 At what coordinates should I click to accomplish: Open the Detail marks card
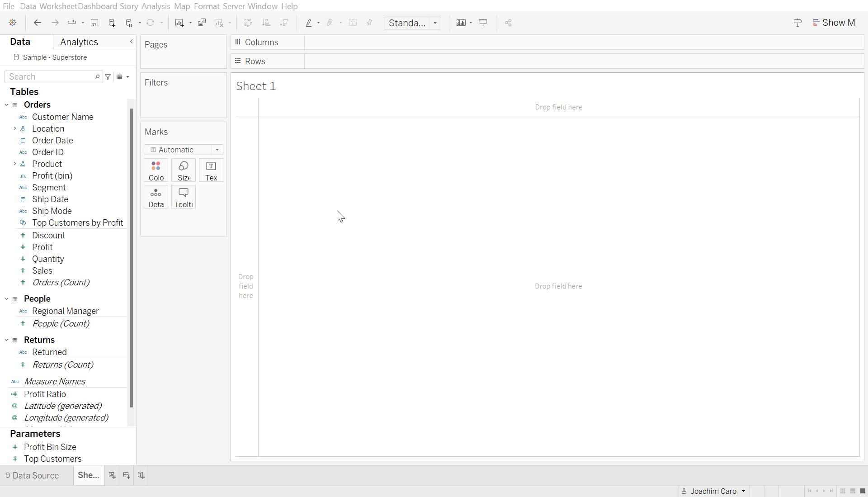(x=156, y=197)
